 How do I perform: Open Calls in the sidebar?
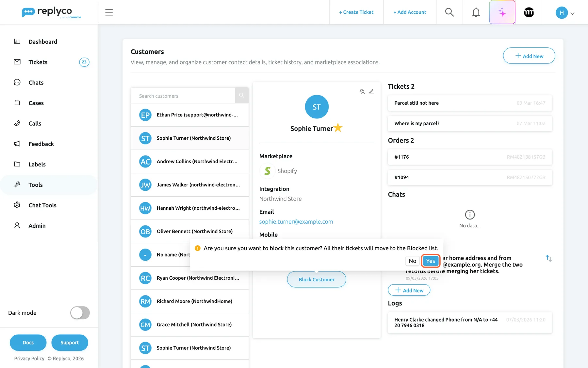pyautogui.click(x=49, y=123)
